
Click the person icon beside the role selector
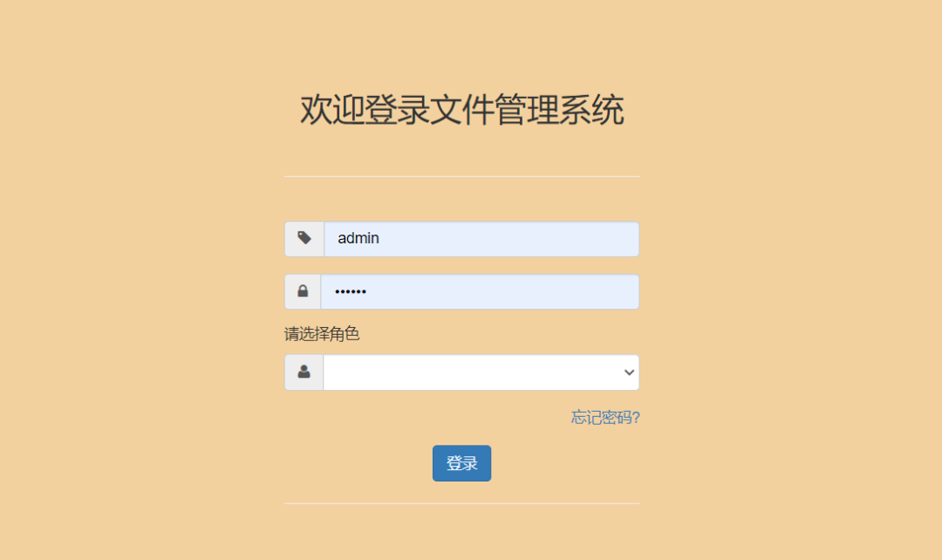(304, 372)
